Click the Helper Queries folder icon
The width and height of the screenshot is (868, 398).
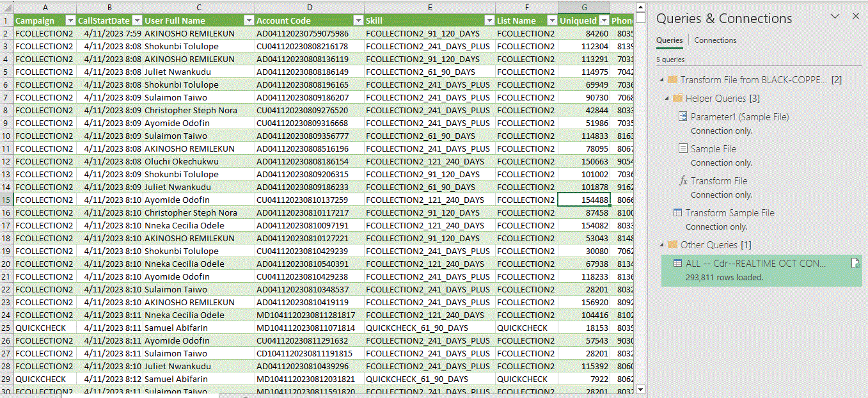tap(677, 99)
